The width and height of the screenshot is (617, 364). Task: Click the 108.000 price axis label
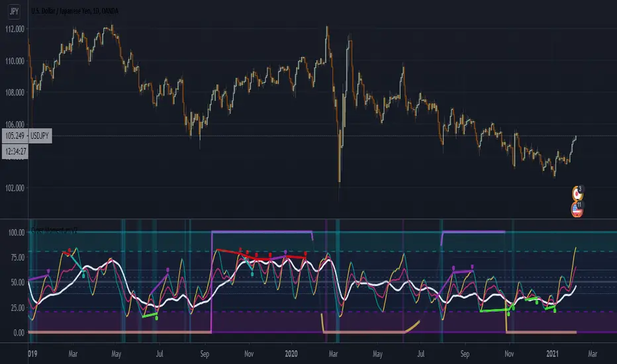(15, 93)
